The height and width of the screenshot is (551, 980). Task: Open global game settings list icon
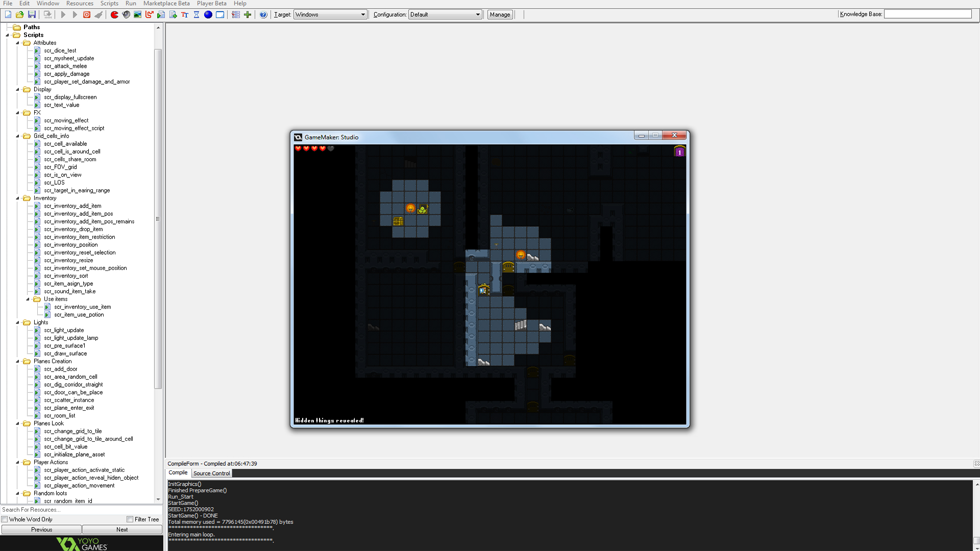pyautogui.click(x=236, y=14)
